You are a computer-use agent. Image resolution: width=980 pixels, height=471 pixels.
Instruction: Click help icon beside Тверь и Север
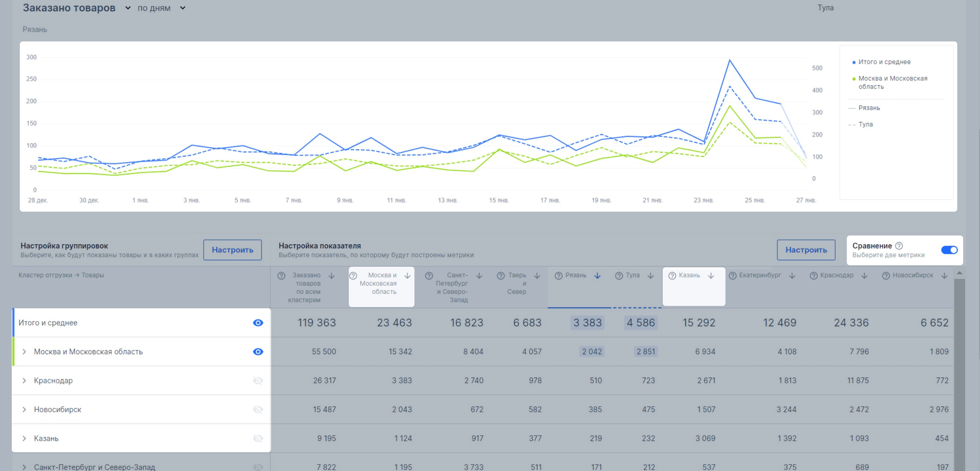pos(501,275)
